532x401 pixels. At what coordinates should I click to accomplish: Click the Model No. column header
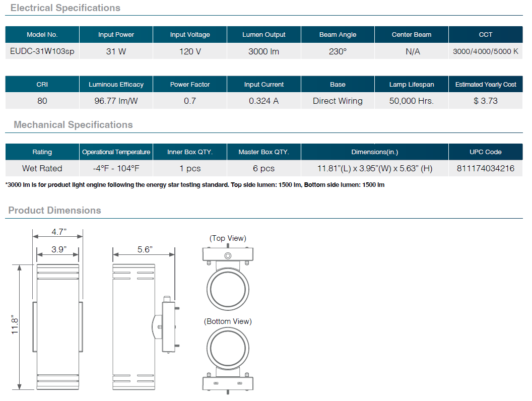point(42,35)
